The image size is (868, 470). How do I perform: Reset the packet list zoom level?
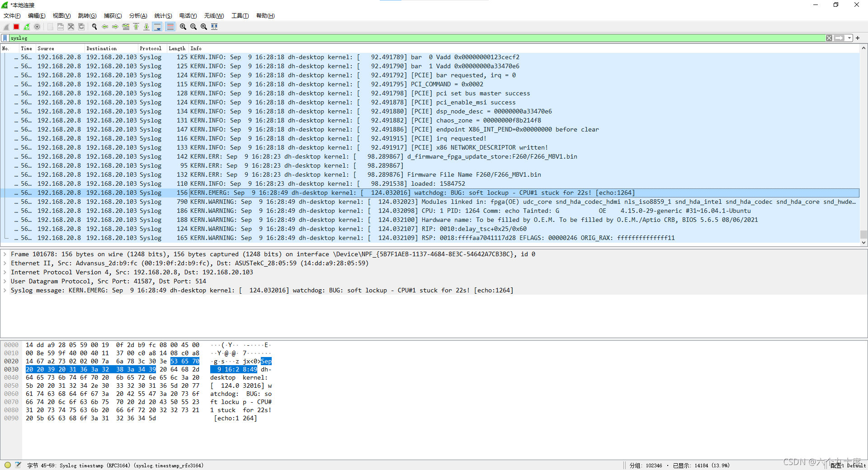tap(203, 27)
